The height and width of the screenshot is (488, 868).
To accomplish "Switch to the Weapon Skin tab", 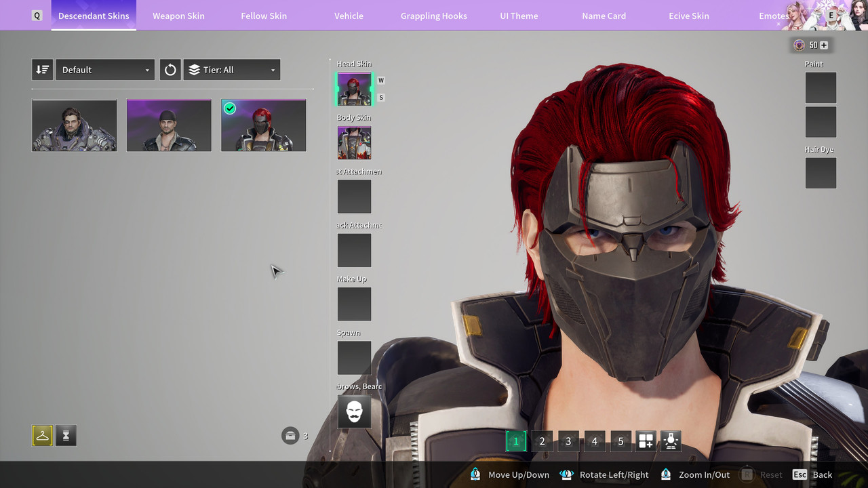I will click(x=178, y=16).
